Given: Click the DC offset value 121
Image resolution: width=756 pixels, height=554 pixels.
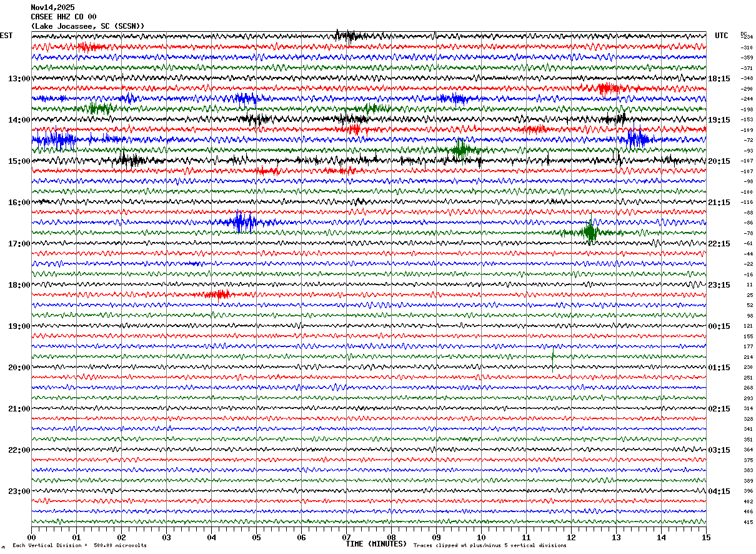Looking at the screenshot, I should coord(749,326).
